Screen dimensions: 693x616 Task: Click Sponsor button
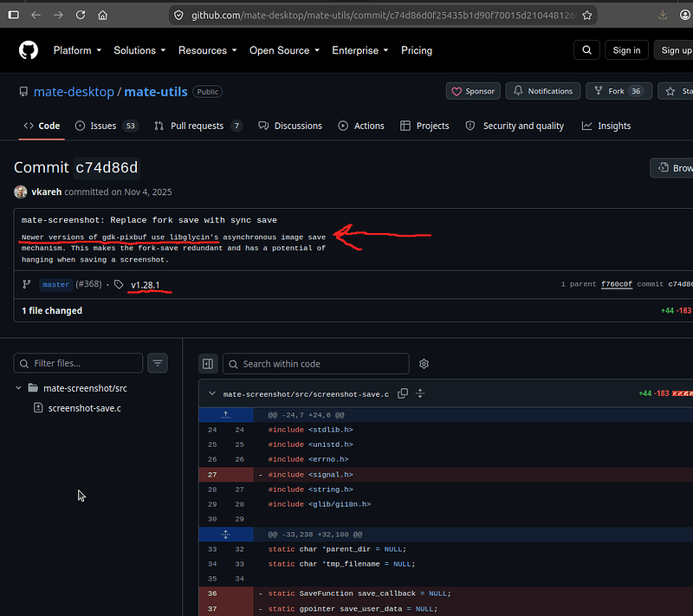click(x=473, y=91)
